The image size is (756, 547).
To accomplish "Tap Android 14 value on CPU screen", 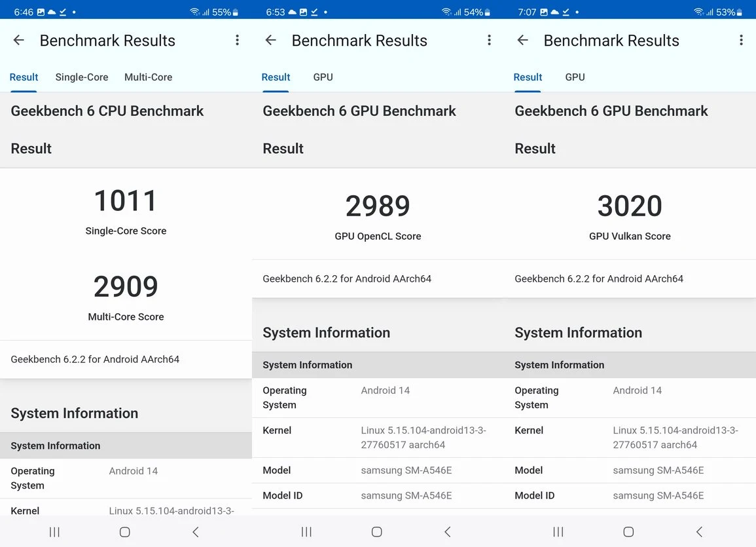I will coord(133,471).
